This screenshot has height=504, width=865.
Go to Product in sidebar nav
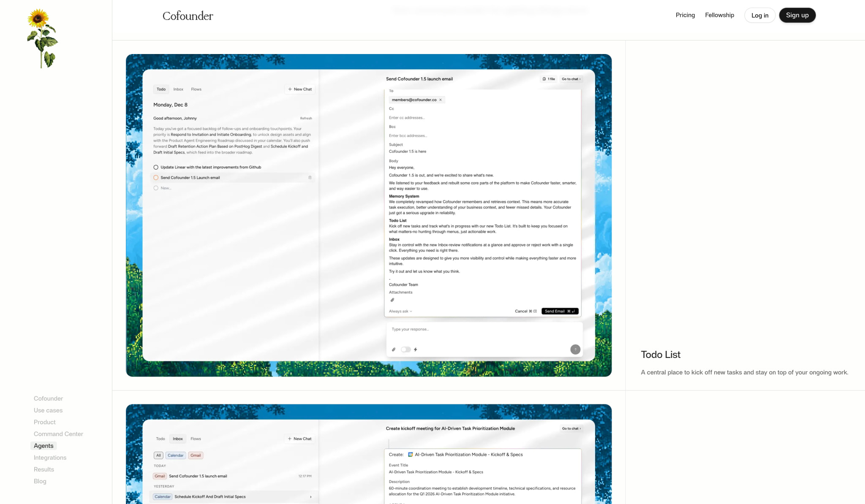pyautogui.click(x=45, y=422)
